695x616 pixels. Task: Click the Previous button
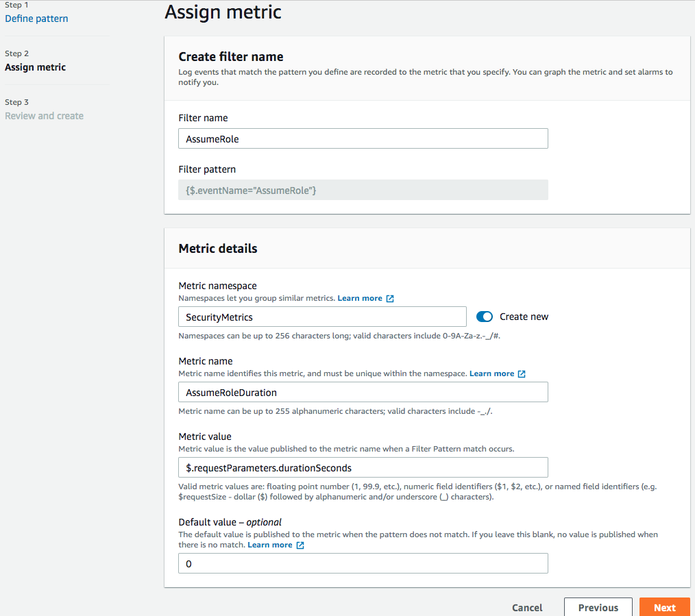[x=598, y=608]
